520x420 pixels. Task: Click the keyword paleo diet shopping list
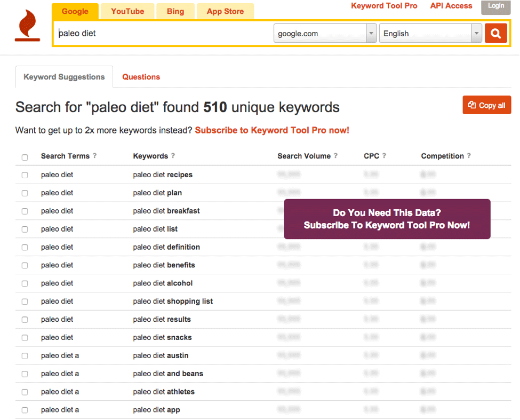(x=173, y=301)
